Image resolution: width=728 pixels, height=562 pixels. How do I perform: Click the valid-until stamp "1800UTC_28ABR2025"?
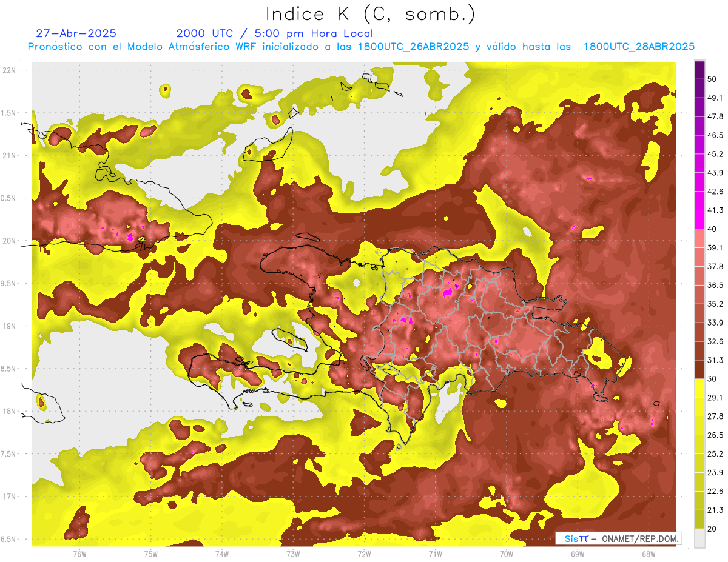click(x=639, y=47)
